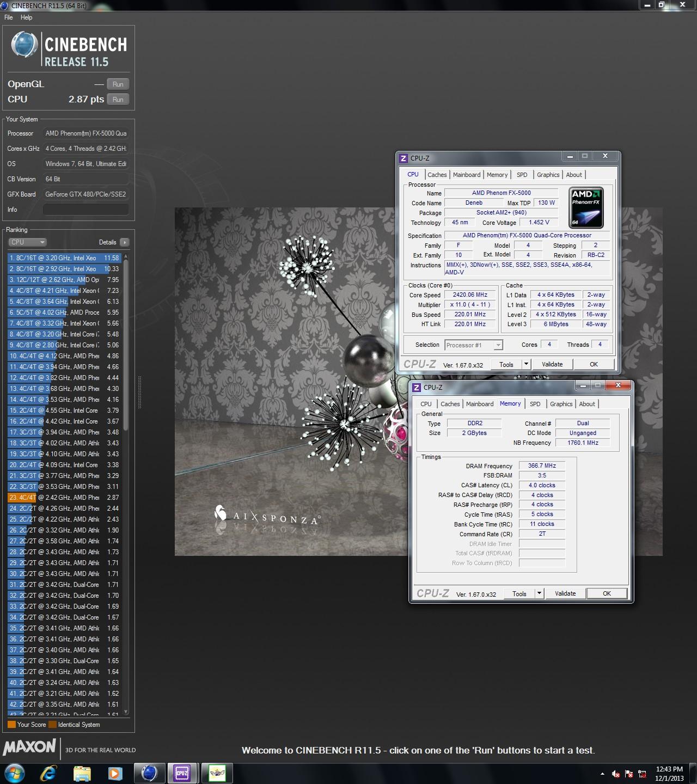Click the MAXON logo
This screenshot has height=784, width=697.
point(29,747)
